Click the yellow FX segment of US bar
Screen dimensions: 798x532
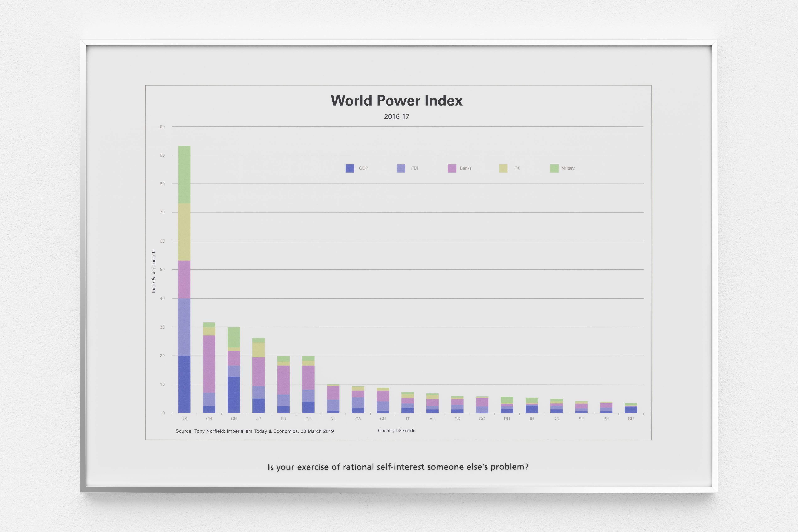tap(184, 232)
